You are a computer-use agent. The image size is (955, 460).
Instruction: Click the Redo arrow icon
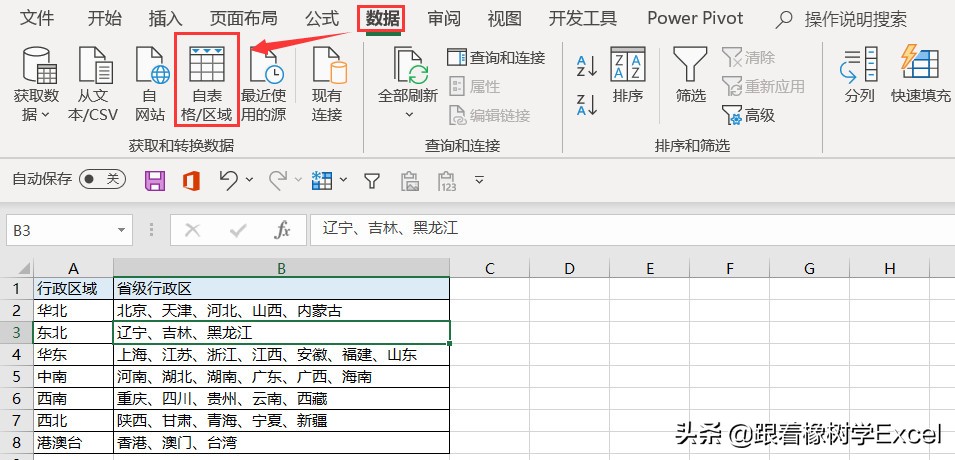pyautogui.click(x=278, y=180)
